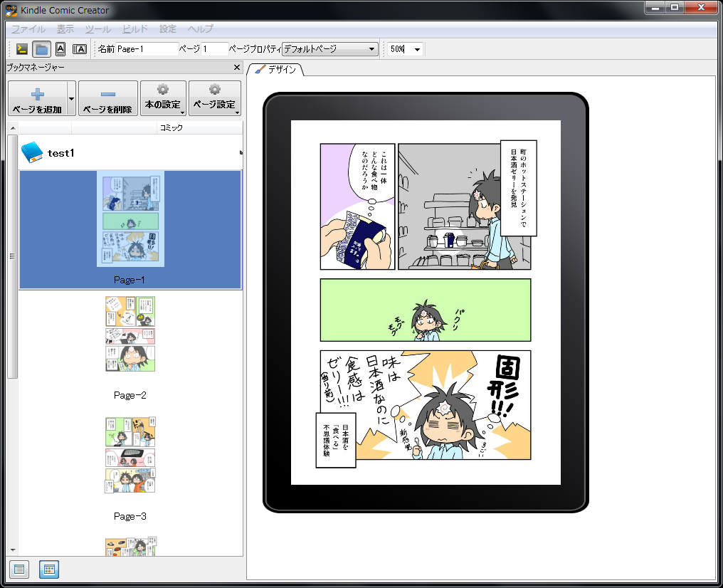Click the コミック column header
Screen dimensions: 723x588
tap(171, 127)
